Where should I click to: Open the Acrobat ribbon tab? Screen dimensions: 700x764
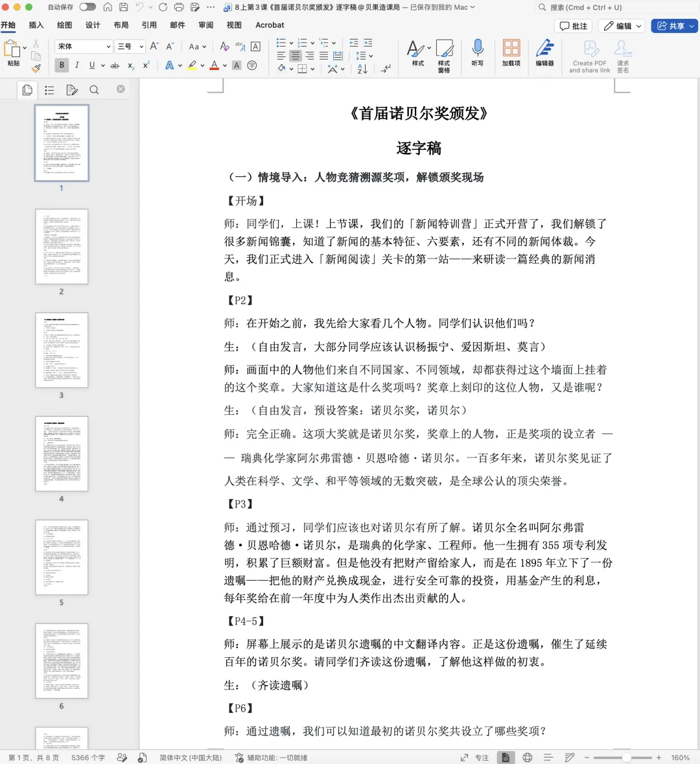270,25
